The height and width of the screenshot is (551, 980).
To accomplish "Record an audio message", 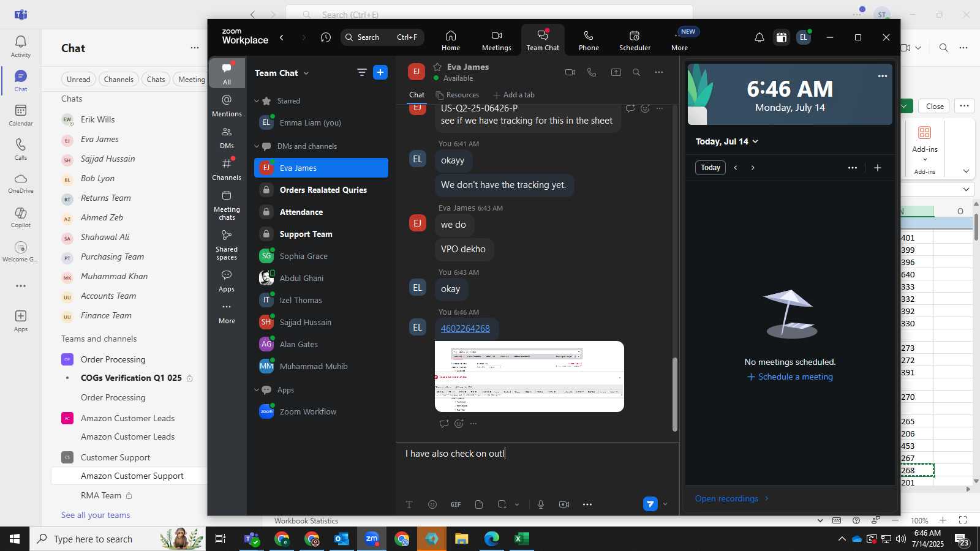I will click(x=541, y=504).
